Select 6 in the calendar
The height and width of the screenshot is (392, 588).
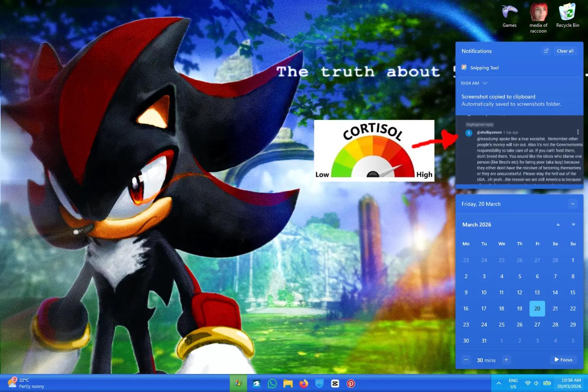[x=537, y=276]
